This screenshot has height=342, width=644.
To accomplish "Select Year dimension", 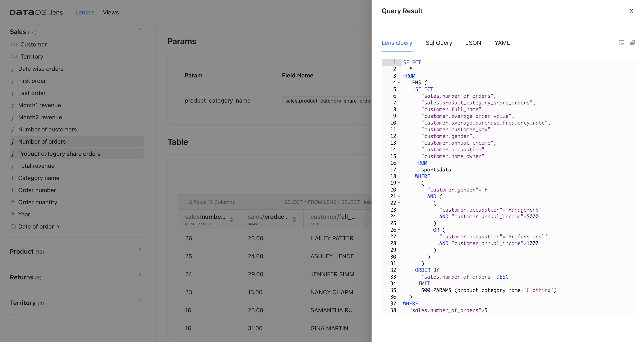I will pos(77,214).
